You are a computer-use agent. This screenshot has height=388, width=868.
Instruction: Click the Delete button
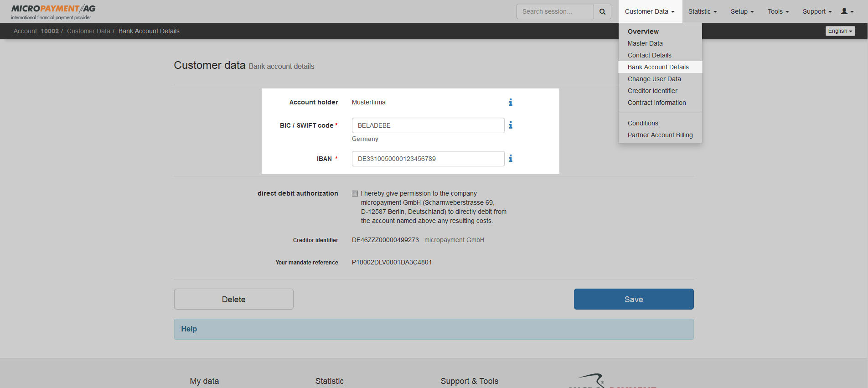233,299
